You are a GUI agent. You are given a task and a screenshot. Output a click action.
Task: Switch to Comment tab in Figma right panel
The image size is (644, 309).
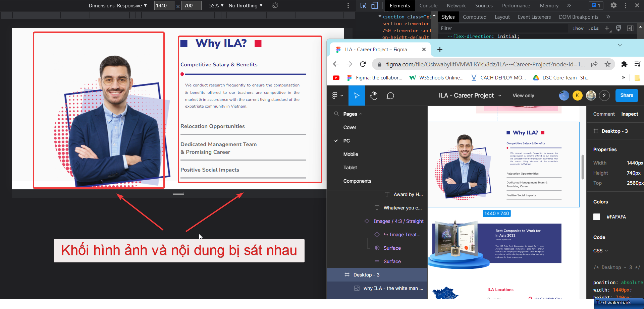[x=604, y=114]
